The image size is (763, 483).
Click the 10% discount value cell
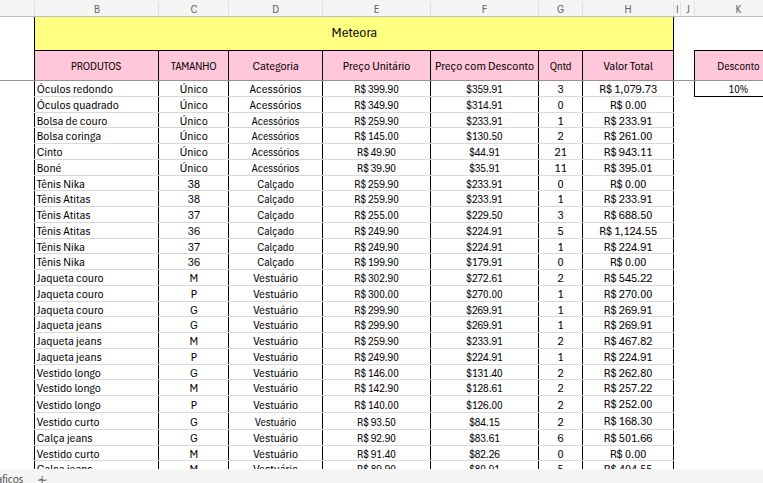click(738, 89)
